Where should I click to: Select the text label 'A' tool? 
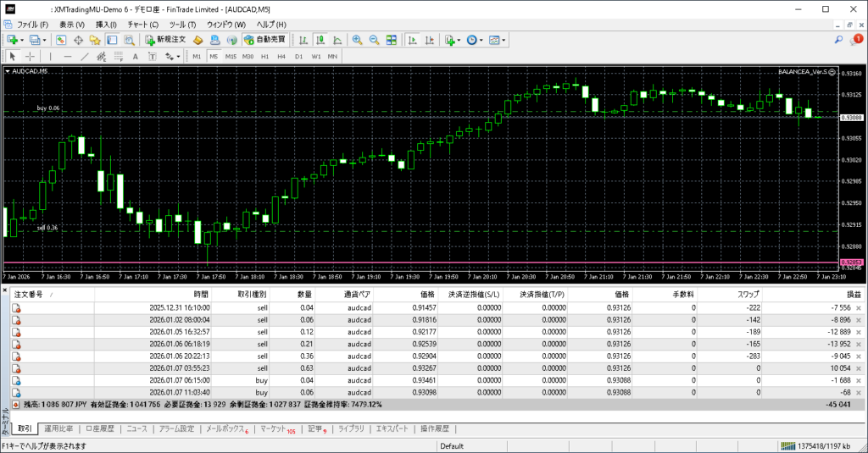136,57
